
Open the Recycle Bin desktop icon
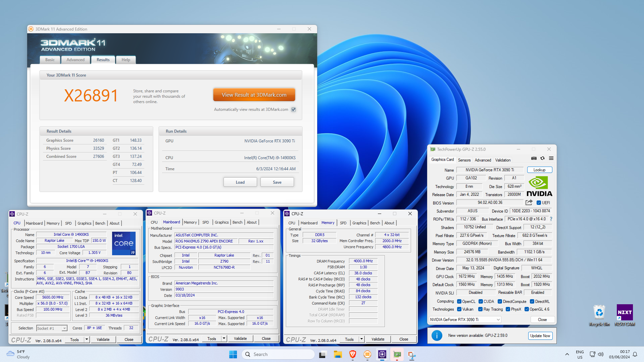(x=599, y=315)
